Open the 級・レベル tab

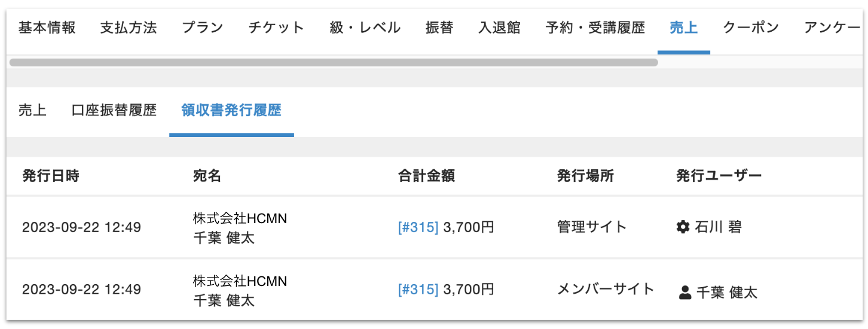tap(365, 28)
